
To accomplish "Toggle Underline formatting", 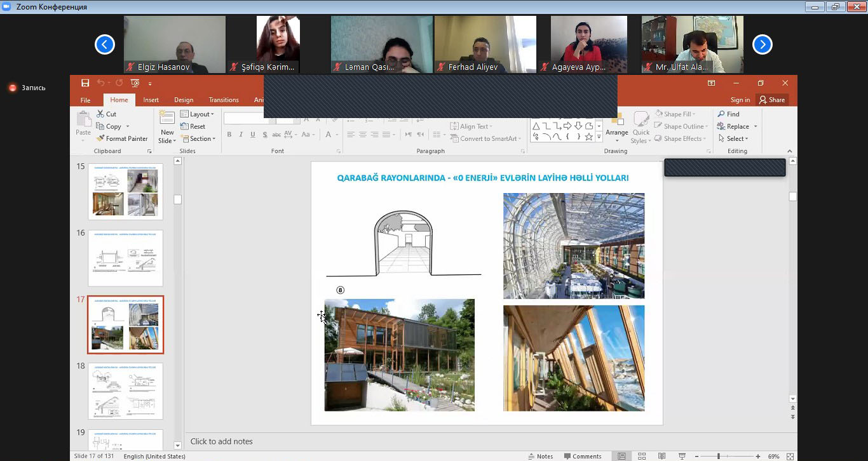I will pyautogui.click(x=253, y=135).
